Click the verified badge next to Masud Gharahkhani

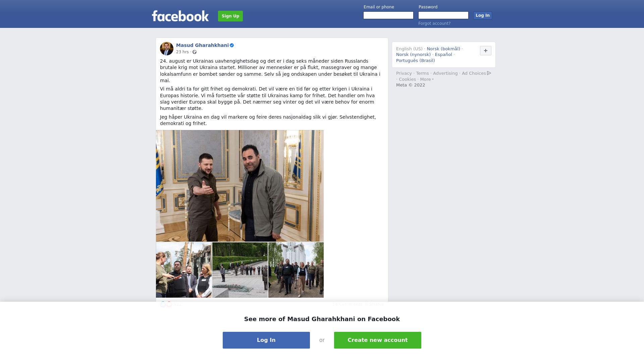coord(232,45)
